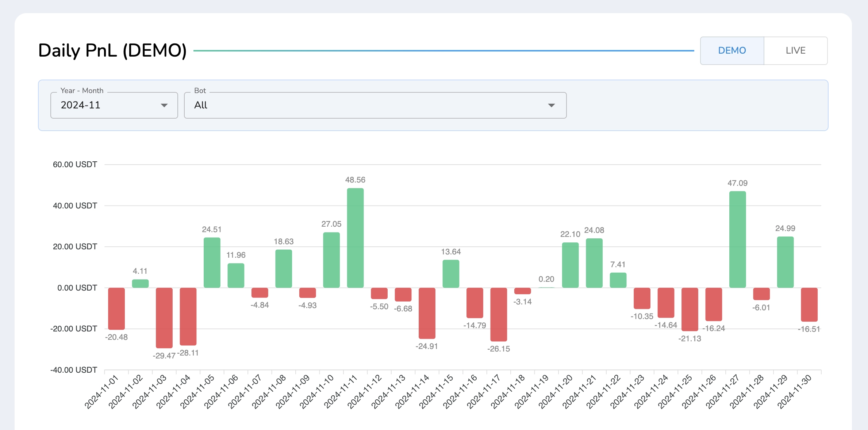Click the red -5.50 bar for 2024-11-12
Image resolution: width=868 pixels, height=430 pixels.
(x=379, y=293)
